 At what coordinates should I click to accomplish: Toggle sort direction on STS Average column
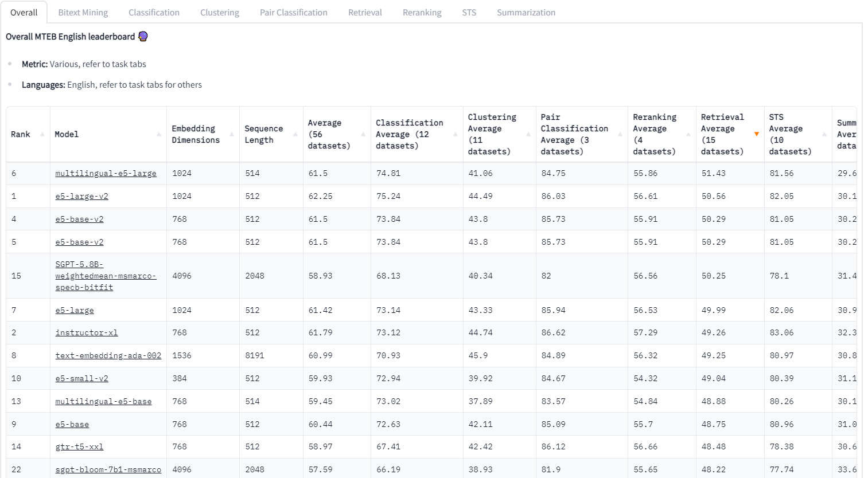[824, 134]
